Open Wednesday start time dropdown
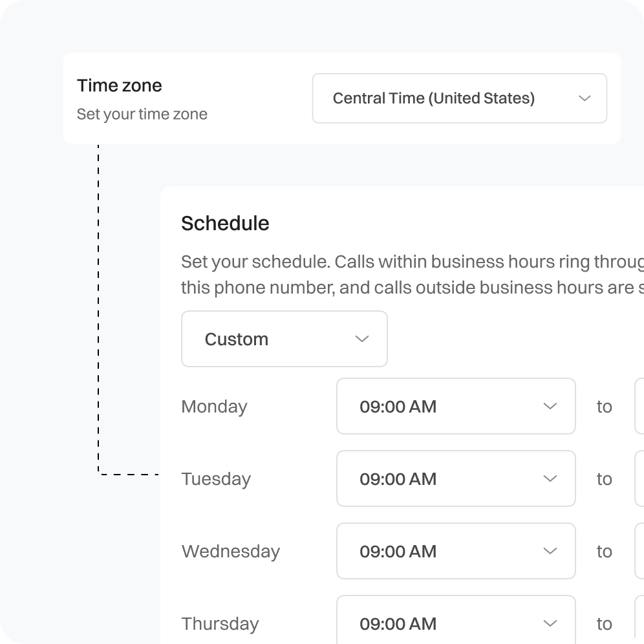The width and height of the screenshot is (644, 644). 455,551
